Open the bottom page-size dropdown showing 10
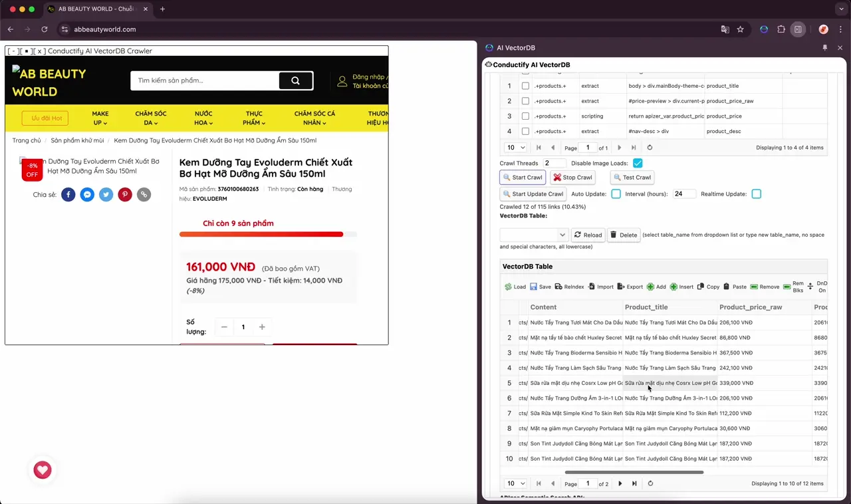 pos(515,483)
